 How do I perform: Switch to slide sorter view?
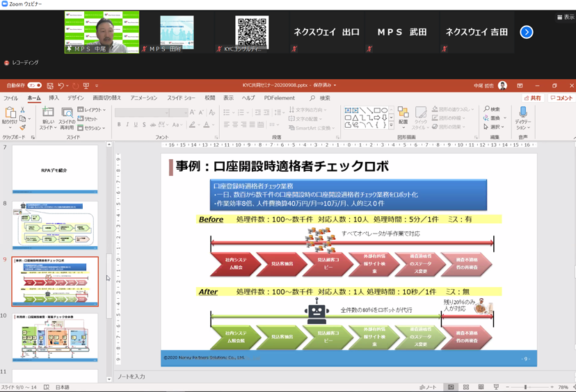[x=466, y=387]
